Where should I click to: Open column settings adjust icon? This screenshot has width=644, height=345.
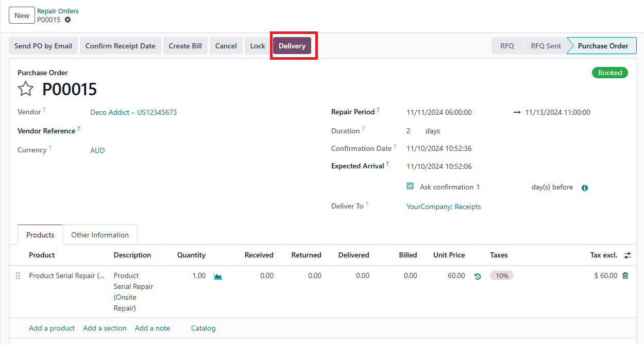(x=627, y=255)
